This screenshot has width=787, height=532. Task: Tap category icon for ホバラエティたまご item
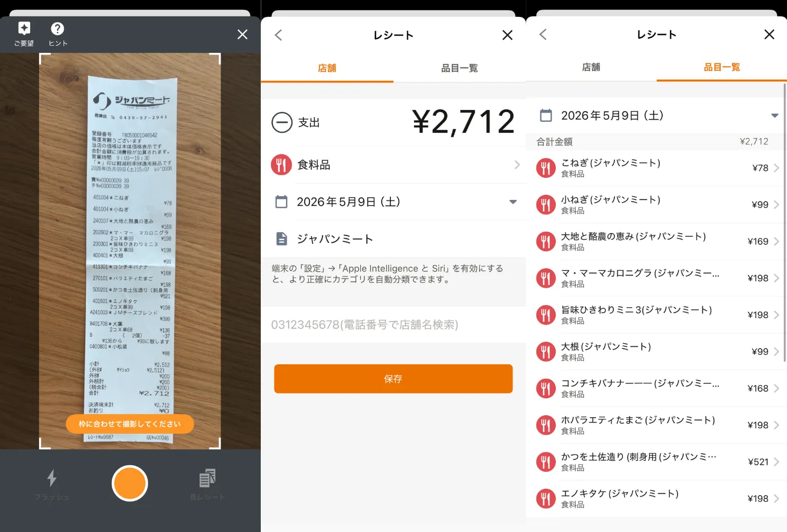tap(546, 425)
